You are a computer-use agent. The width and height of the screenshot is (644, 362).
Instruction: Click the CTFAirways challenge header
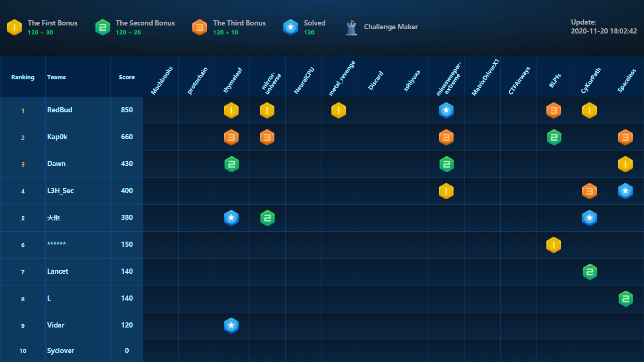pos(520,81)
